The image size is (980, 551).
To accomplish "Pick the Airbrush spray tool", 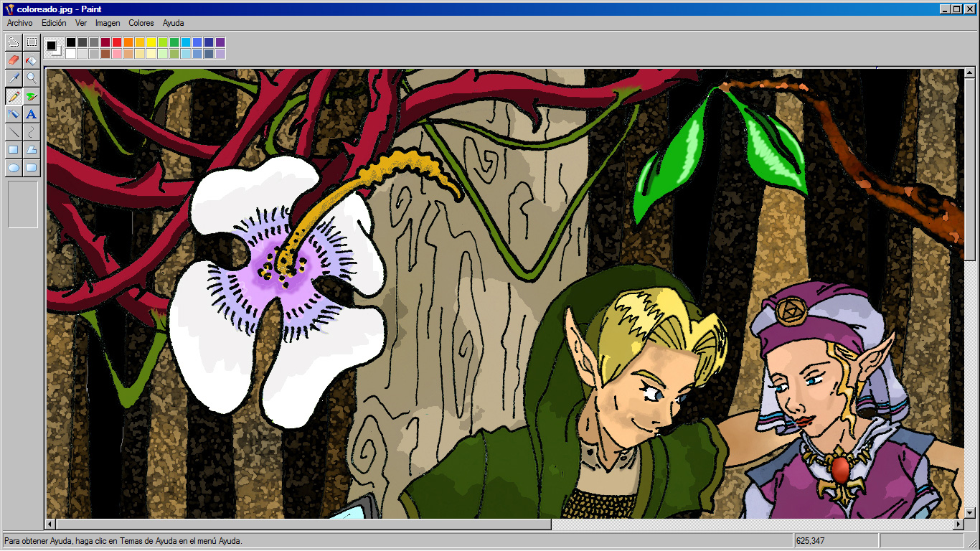I will [13, 113].
